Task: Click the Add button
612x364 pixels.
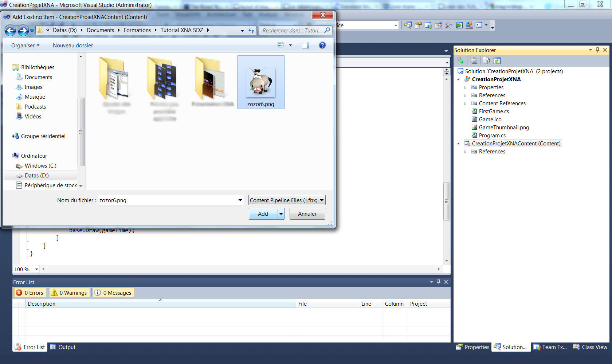Action: point(263,214)
